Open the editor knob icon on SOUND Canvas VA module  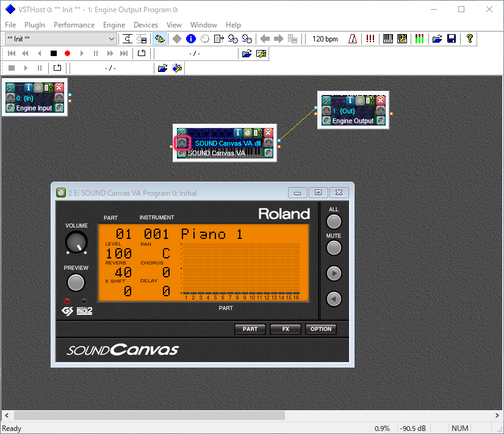coord(248,132)
